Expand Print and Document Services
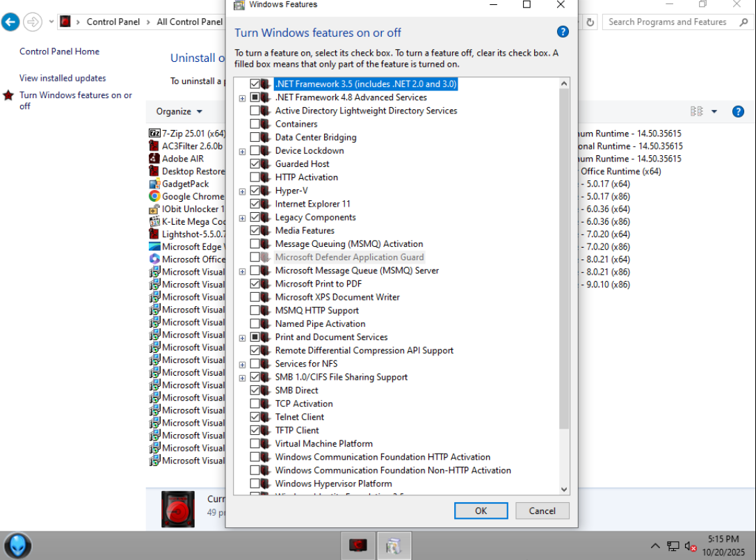This screenshot has height=560, width=756. 243,338
